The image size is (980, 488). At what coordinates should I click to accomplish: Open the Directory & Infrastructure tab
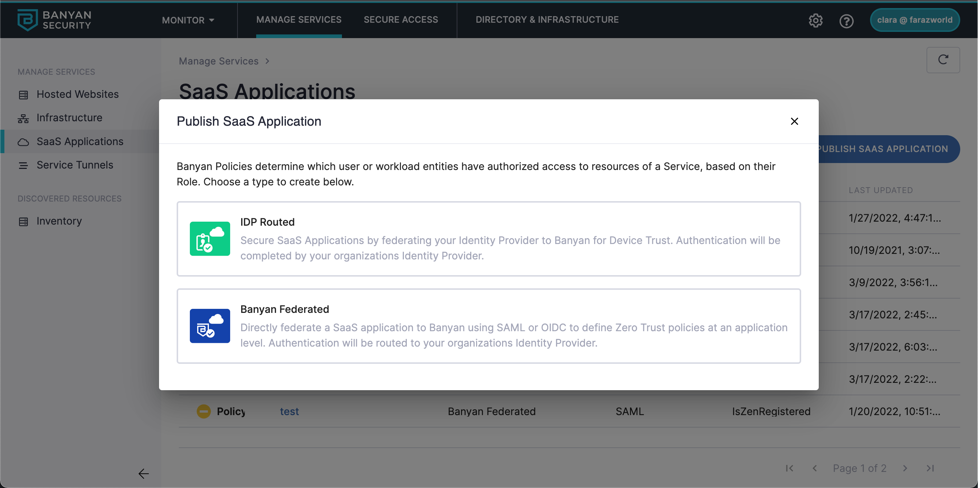(x=547, y=19)
